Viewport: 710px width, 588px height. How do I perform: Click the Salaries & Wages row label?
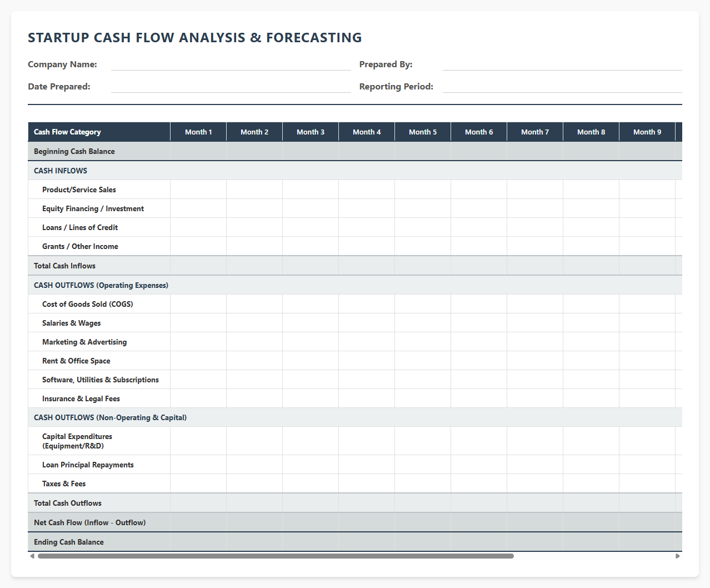(x=72, y=323)
